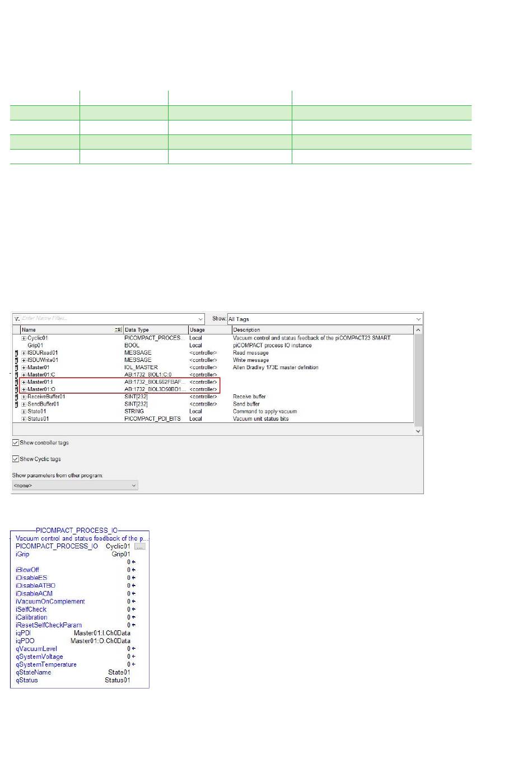Click the iDisableACM parameter label
This screenshot has height=772, width=532.
[34, 593]
